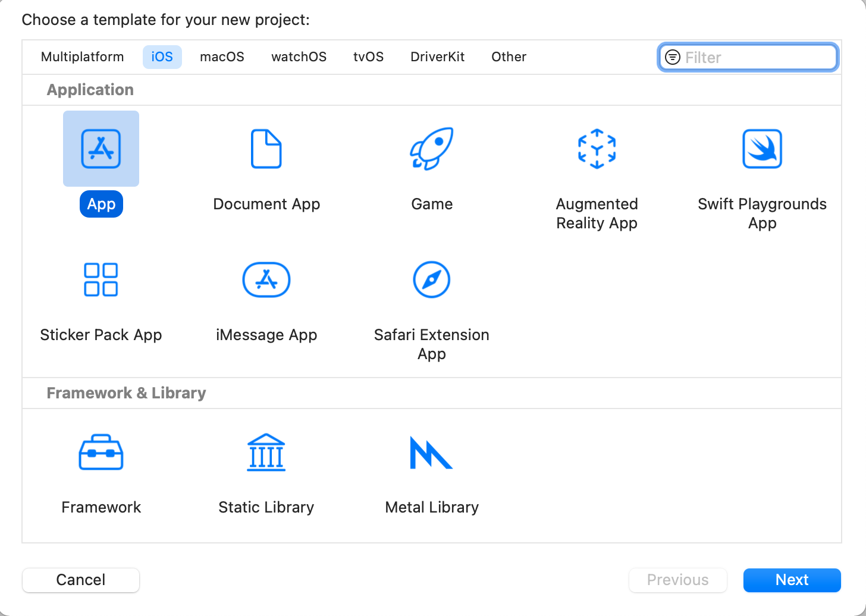This screenshot has width=866, height=616.
Task: Select the Augmented Reality App icon
Action: (x=597, y=149)
